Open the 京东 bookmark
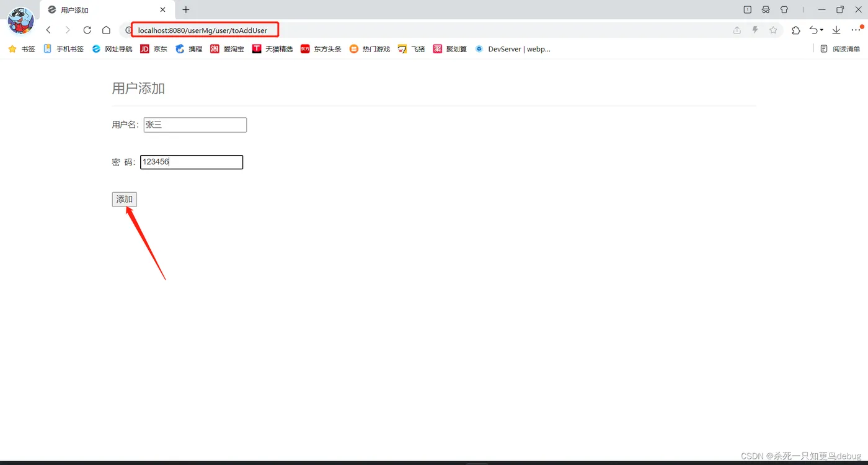The width and height of the screenshot is (868, 465). click(154, 49)
